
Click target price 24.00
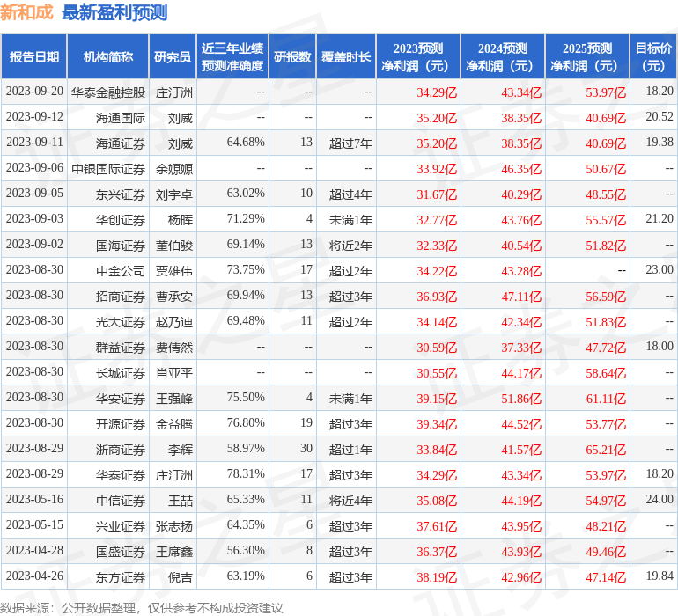coord(660,499)
